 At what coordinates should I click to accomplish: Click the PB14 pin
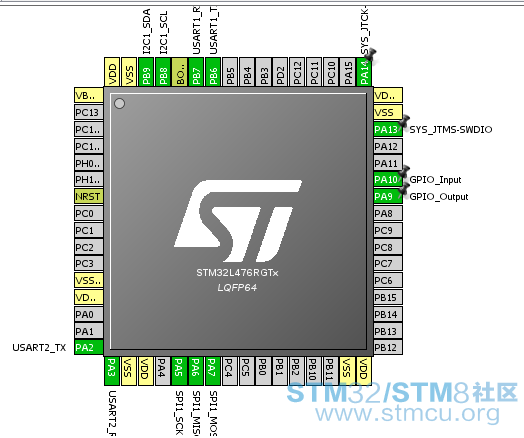point(388,314)
